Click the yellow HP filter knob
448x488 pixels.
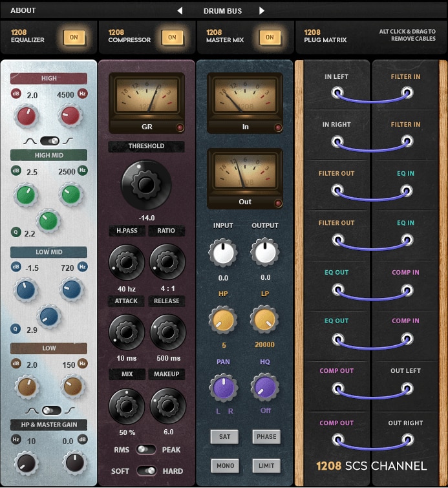[x=223, y=319]
